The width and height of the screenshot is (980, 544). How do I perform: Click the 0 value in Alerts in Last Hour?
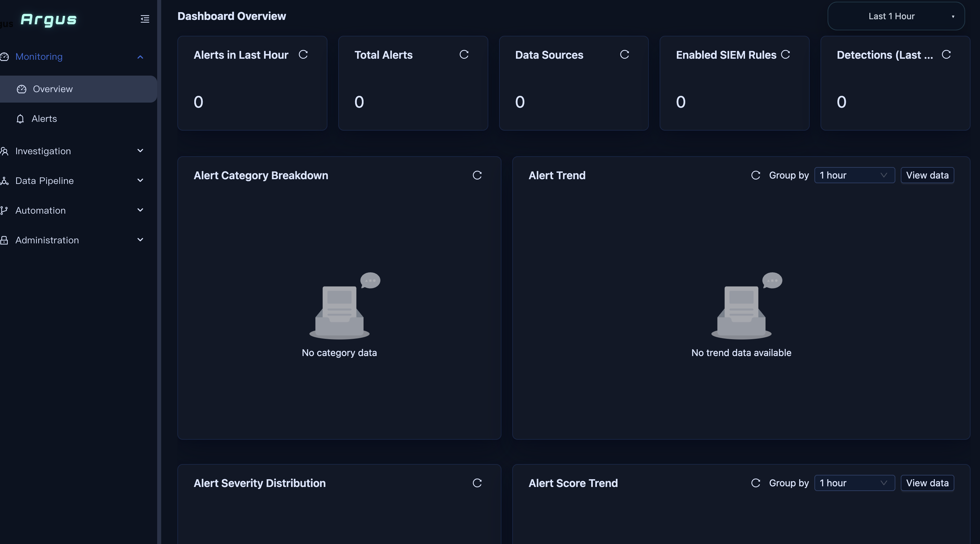coord(198,102)
